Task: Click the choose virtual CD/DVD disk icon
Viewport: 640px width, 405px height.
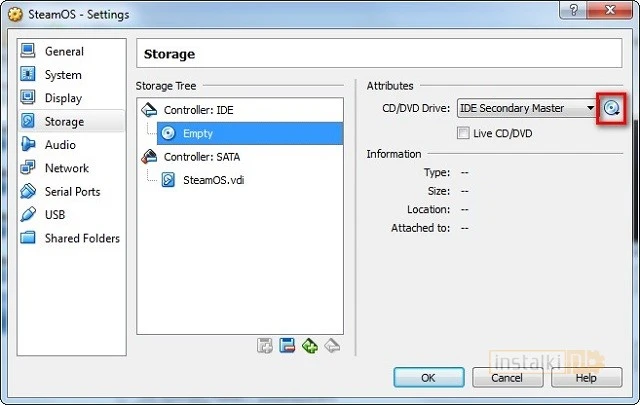Action: pyautogui.click(x=612, y=108)
